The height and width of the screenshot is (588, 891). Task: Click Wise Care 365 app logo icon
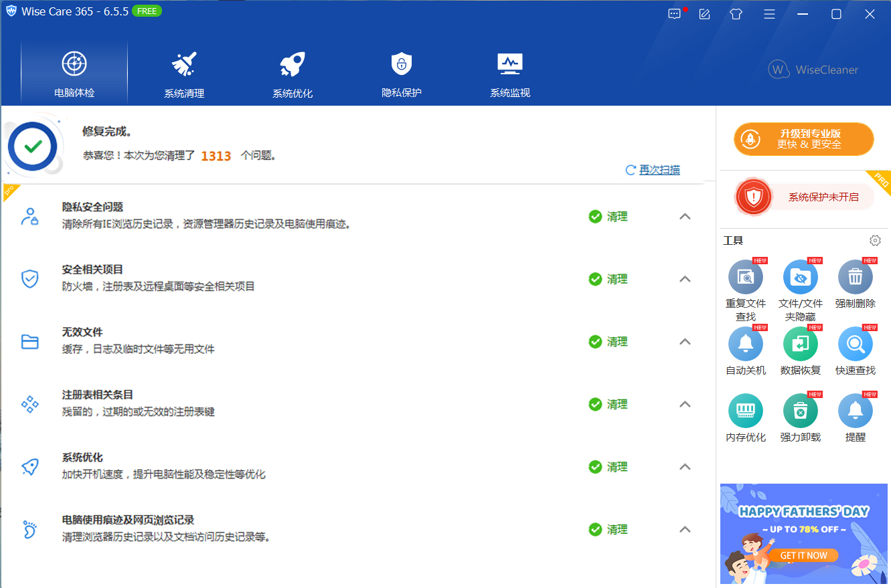click(x=11, y=11)
